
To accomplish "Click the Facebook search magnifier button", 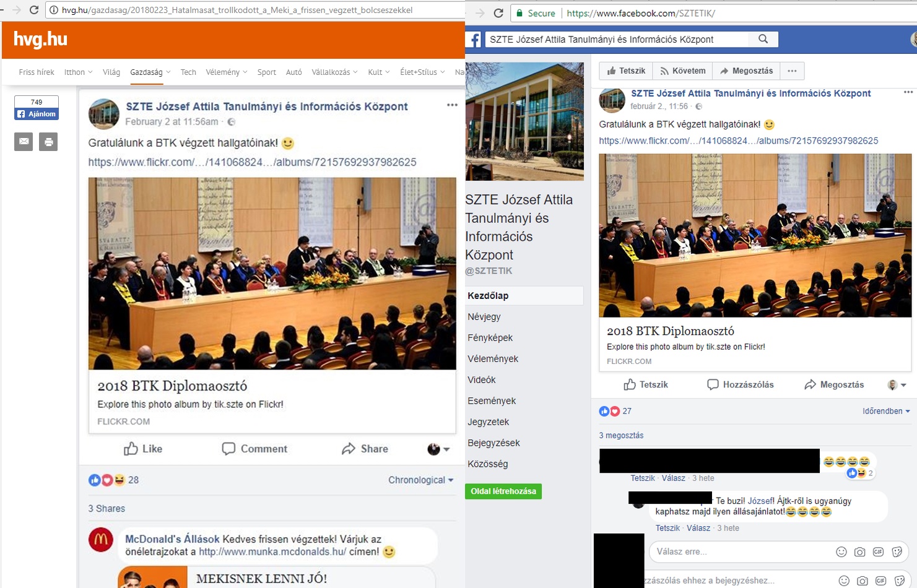I will pos(763,39).
